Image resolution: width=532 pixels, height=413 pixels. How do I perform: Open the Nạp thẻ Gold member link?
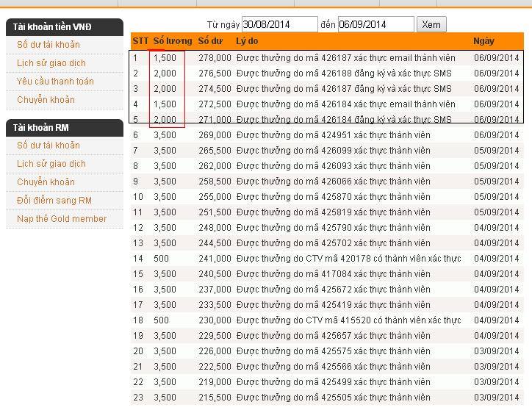[62, 219]
